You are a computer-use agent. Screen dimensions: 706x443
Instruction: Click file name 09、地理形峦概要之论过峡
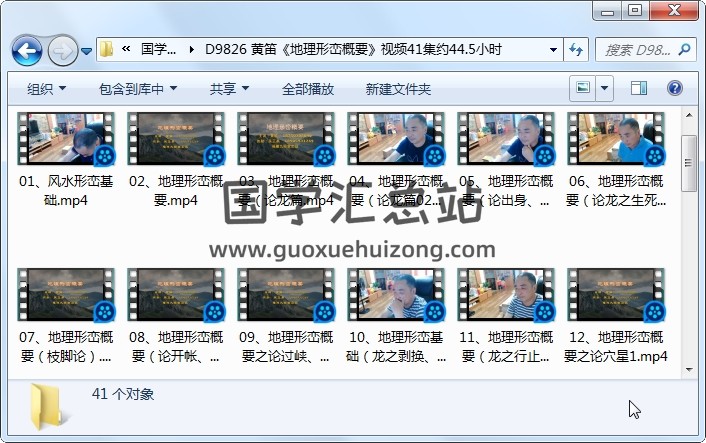[286, 347]
